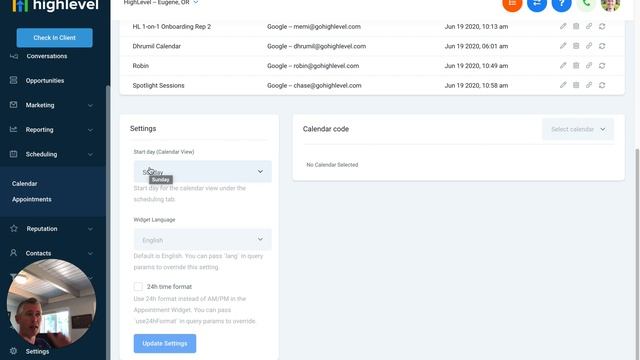Open the Select calendar dropdown

tap(578, 129)
